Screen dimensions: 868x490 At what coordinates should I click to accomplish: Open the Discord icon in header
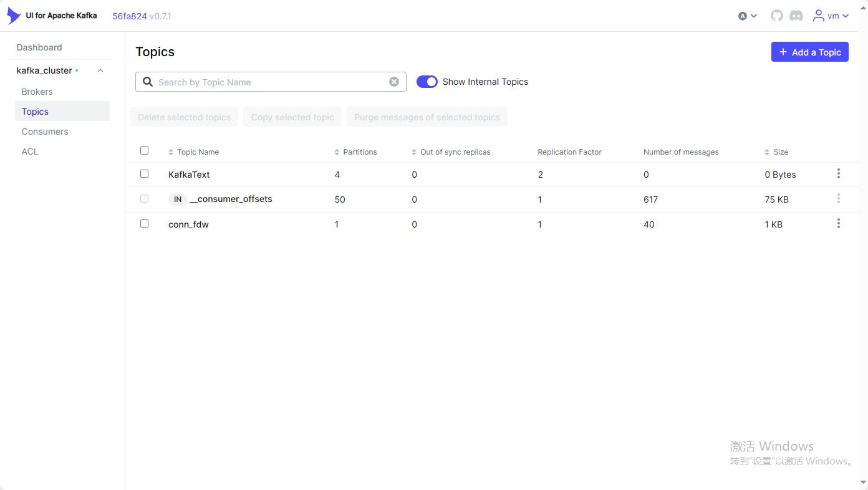pyautogui.click(x=796, y=16)
